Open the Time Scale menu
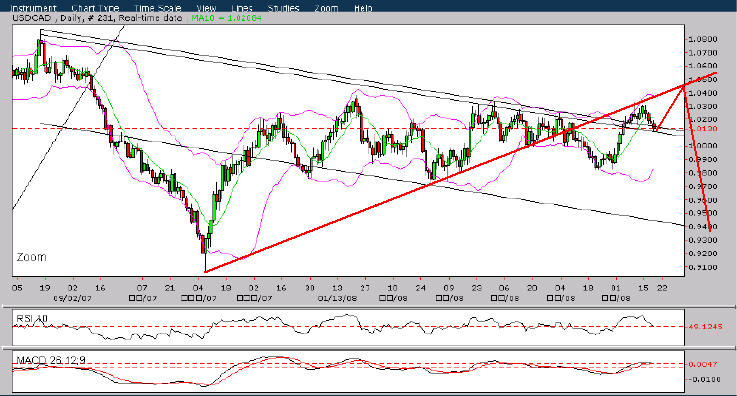Viewport: 737px width, 396px height. click(x=157, y=8)
